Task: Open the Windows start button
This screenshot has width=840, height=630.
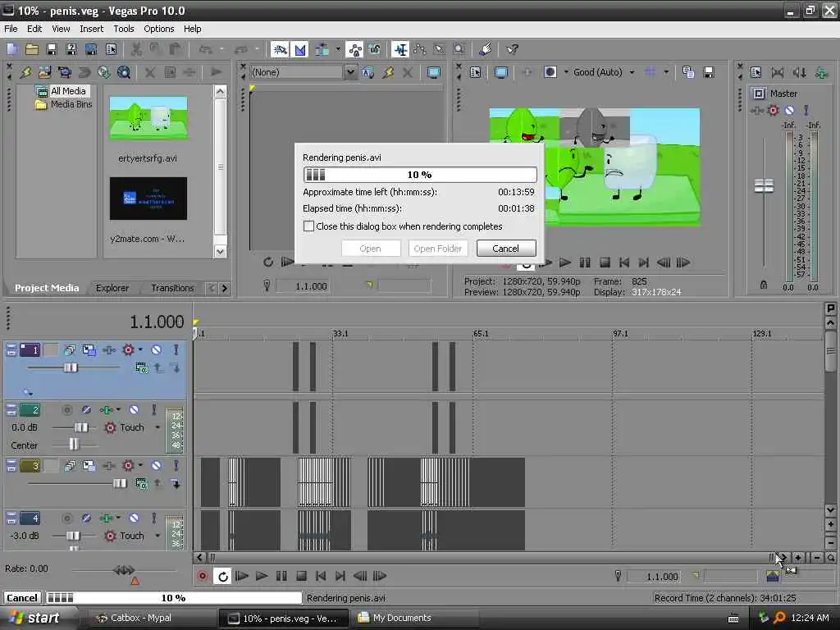Action: tap(35, 619)
